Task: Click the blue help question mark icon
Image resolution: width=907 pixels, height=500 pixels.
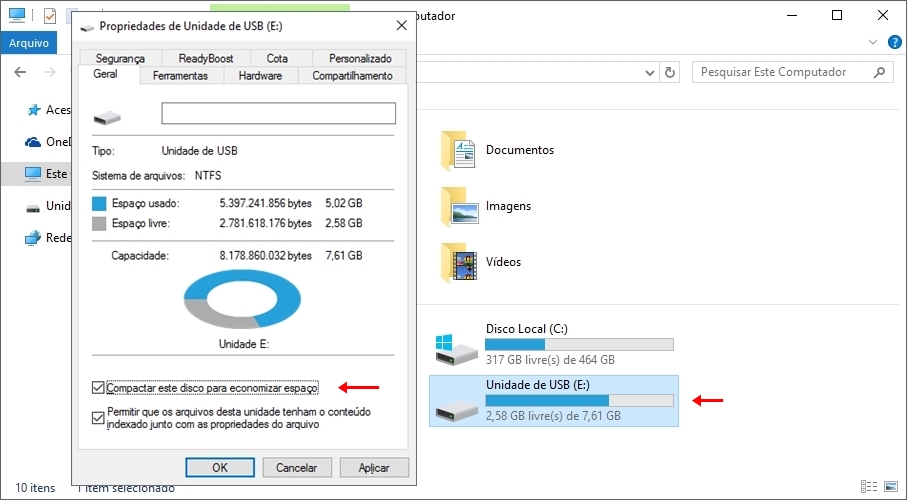Action: coord(893,43)
